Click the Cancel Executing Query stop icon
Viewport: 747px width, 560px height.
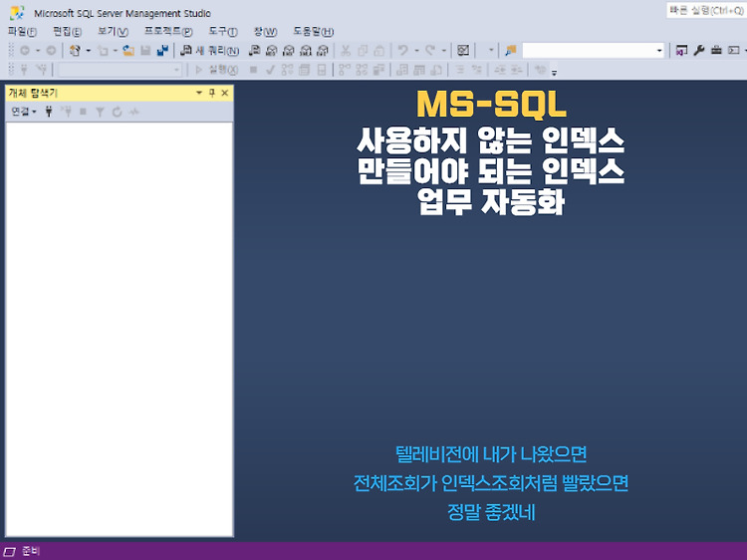pos(253,70)
